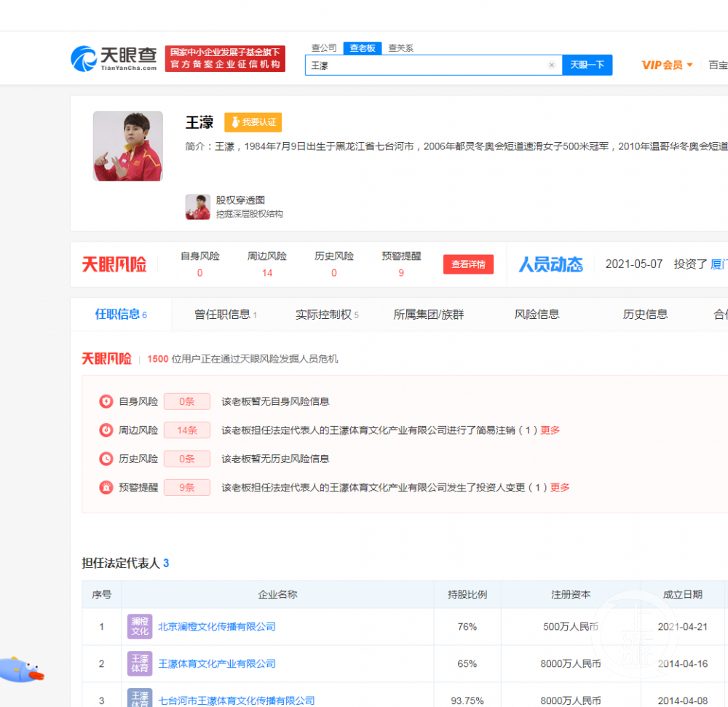The image size is (728, 707).
Task: Click the 预警提醒 alert bell icon
Action: (106, 487)
